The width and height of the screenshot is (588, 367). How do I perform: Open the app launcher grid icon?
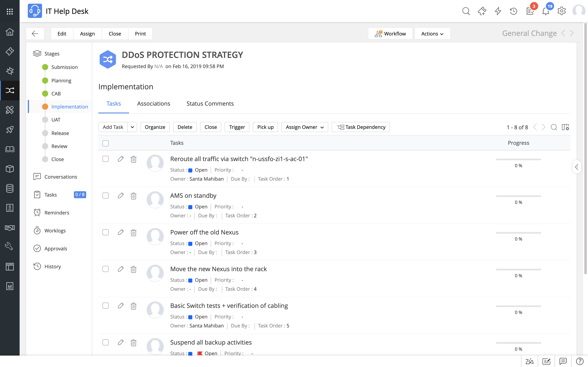pos(10,11)
